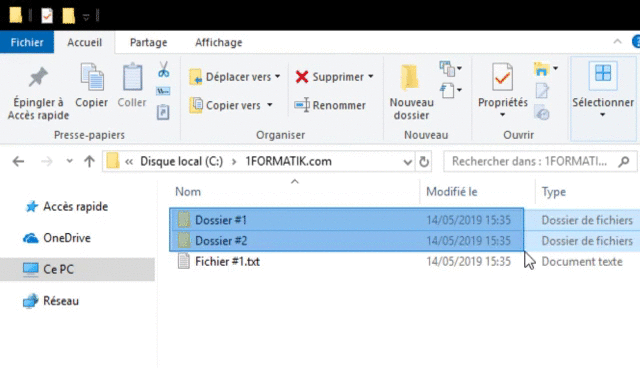Screen dimensions: 640x368
Task: Open the Ouvrir folder icon dropdown
Action: click(546, 69)
